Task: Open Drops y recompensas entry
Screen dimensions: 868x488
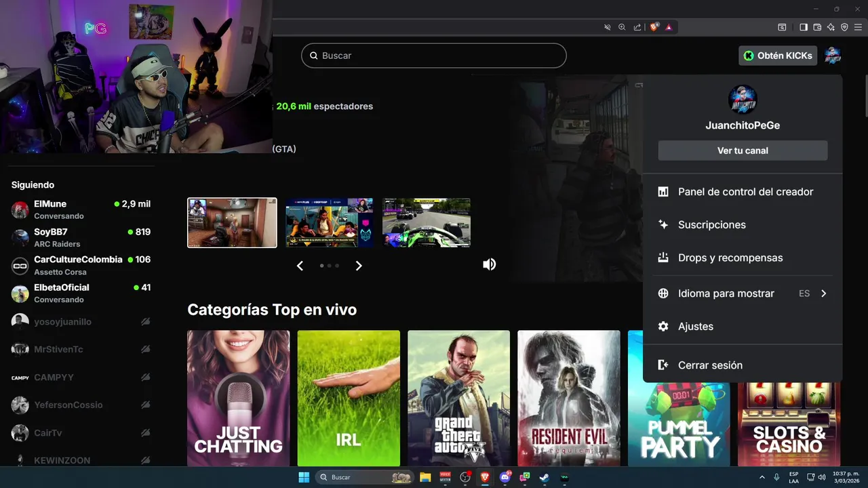Action: point(743,258)
